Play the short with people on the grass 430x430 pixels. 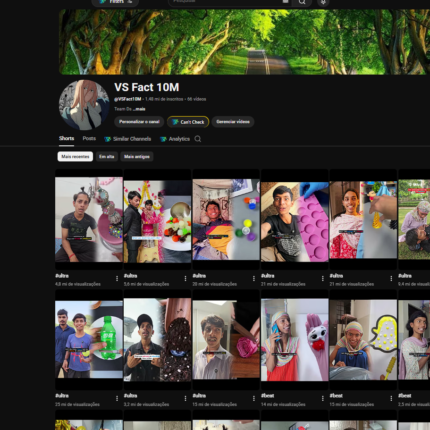pyautogui.click(x=414, y=219)
